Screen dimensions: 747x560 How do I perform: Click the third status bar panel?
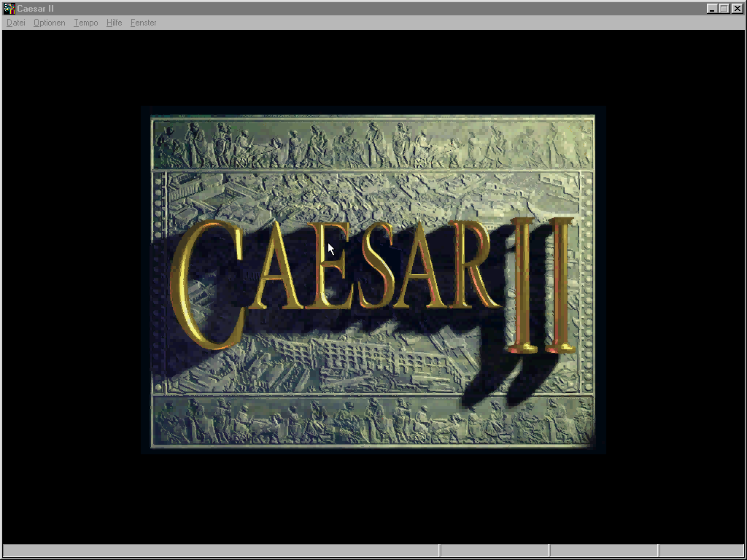pos(604,551)
